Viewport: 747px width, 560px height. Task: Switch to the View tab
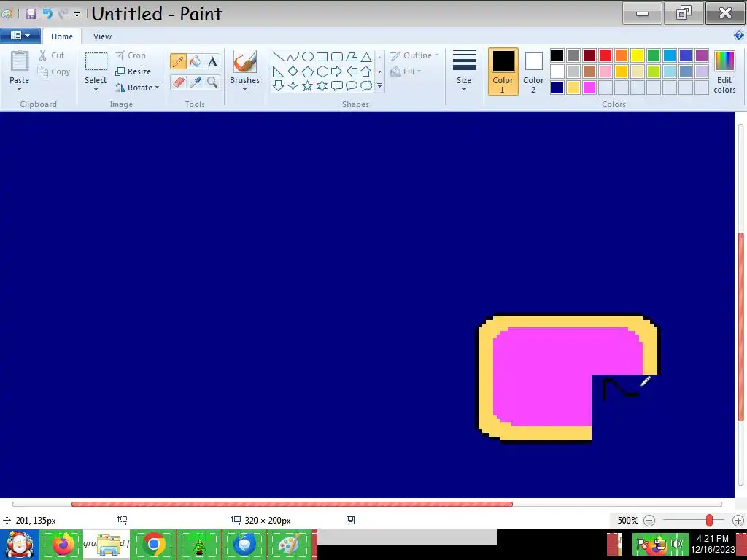pos(102,36)
